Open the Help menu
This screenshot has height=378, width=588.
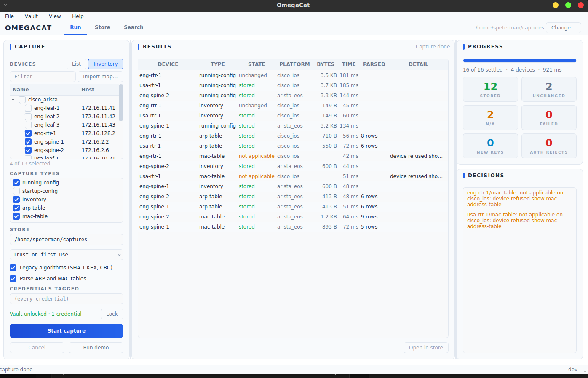coord(78,16)
